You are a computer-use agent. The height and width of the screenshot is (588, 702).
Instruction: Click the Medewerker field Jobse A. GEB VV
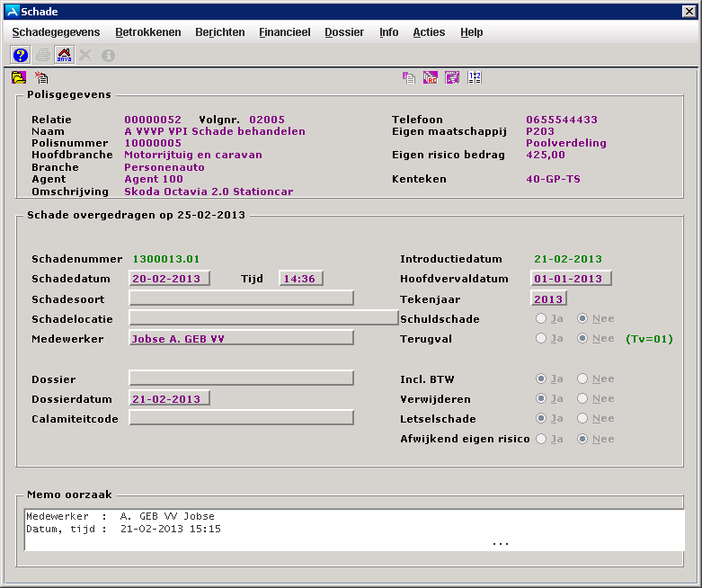[x=241, y=339]
